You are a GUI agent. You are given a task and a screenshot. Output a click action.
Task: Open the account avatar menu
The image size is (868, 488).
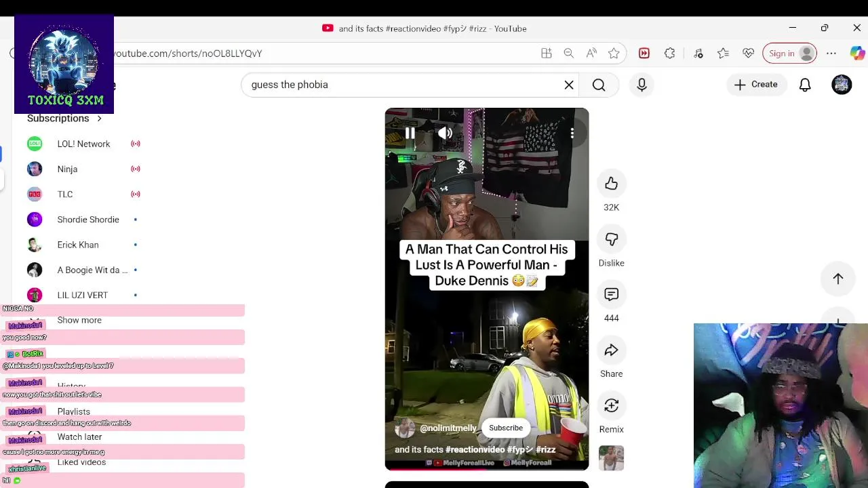tap(842, 85)
